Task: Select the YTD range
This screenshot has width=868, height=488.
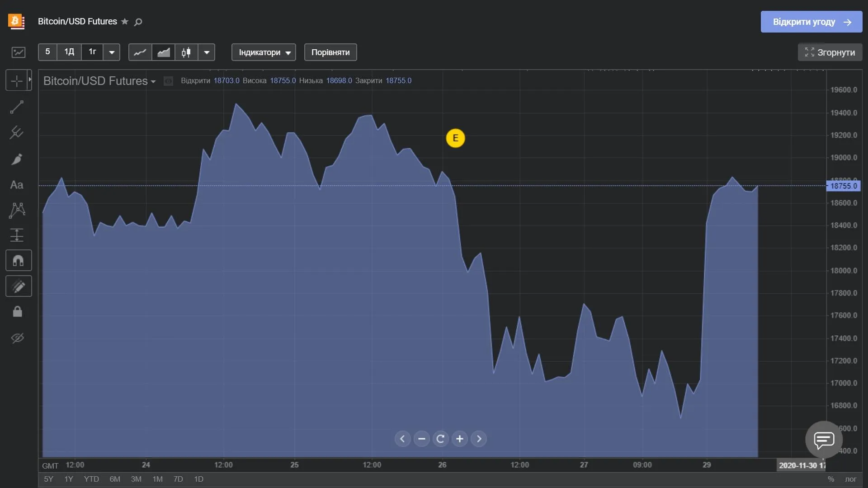Action: point(91,479)
